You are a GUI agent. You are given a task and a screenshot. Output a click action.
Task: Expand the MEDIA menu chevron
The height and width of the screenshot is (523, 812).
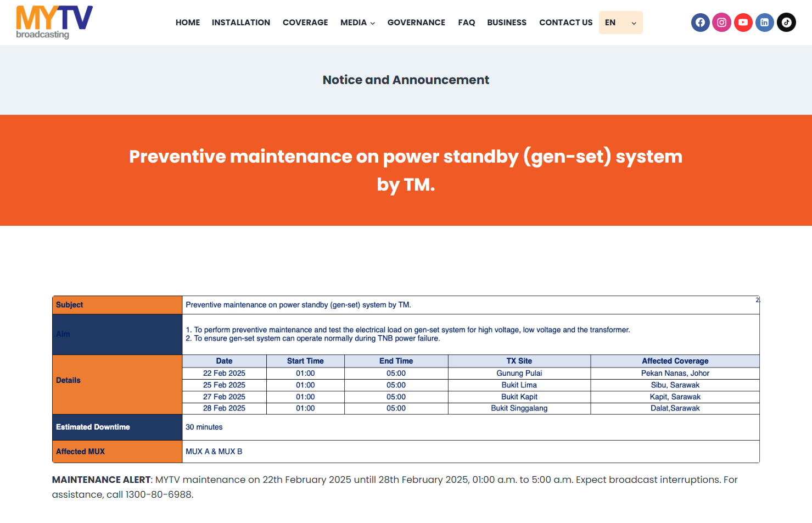pos(373,23)
